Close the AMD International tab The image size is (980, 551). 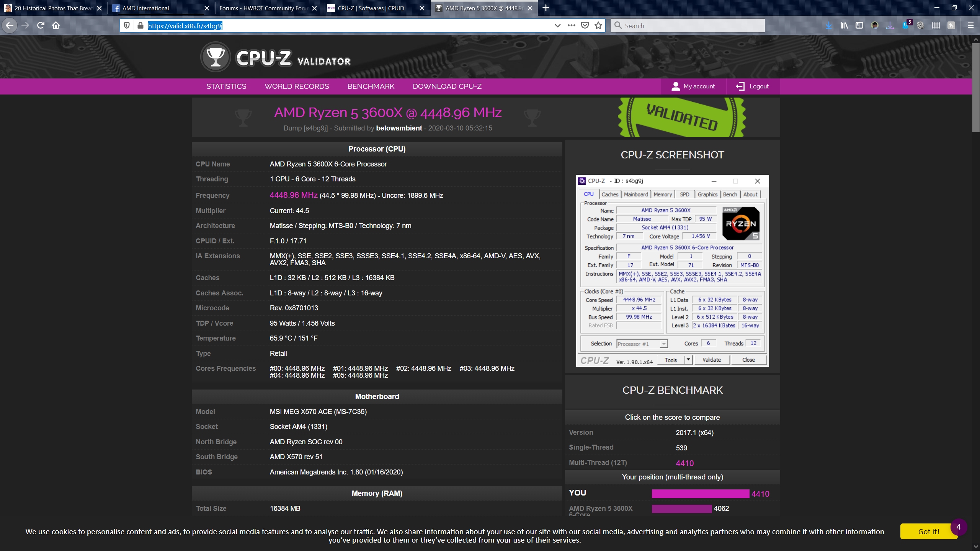pyautogui.click(x=207, y=8)
